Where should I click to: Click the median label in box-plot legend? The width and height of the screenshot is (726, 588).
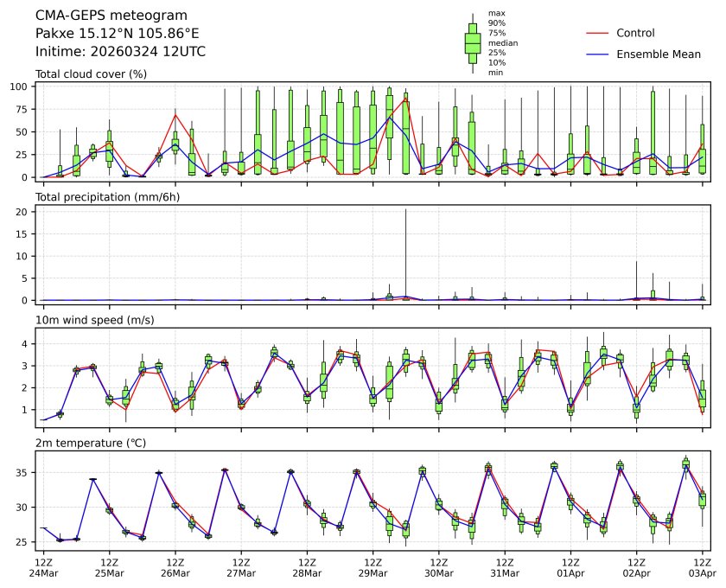[503, 42]
